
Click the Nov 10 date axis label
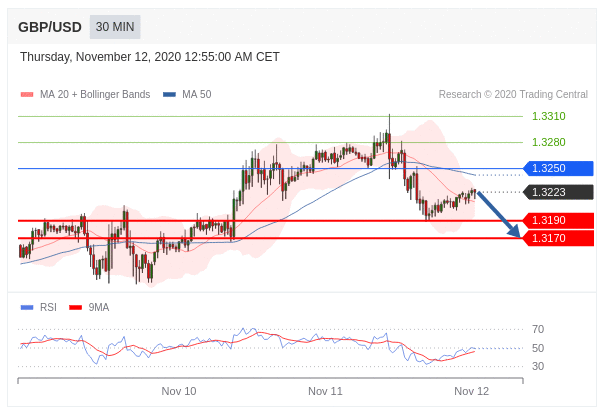point(179,391)
